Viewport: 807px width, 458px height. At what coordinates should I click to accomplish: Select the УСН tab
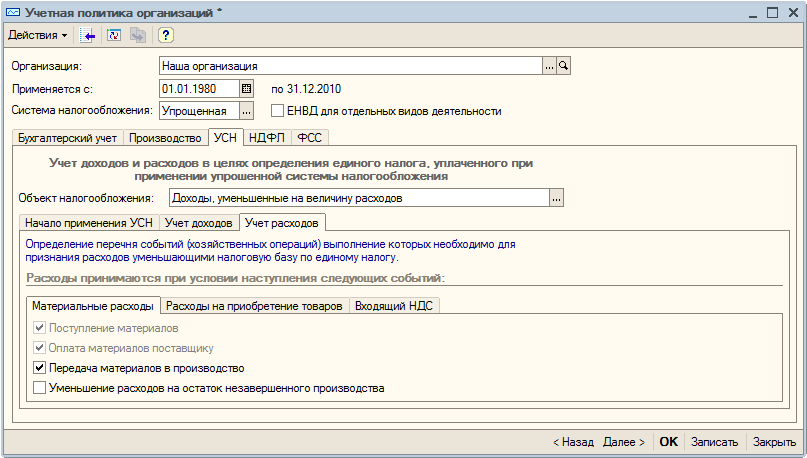(x=225, y=137)
